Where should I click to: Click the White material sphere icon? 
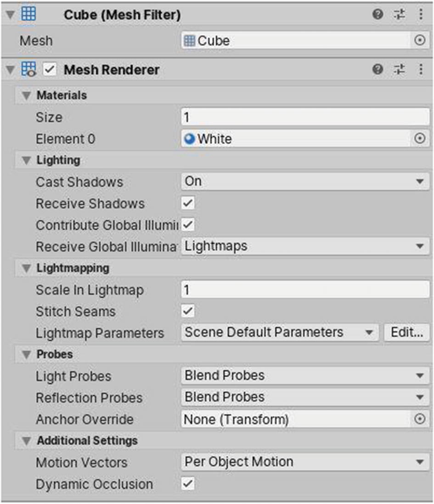point(189,139)
